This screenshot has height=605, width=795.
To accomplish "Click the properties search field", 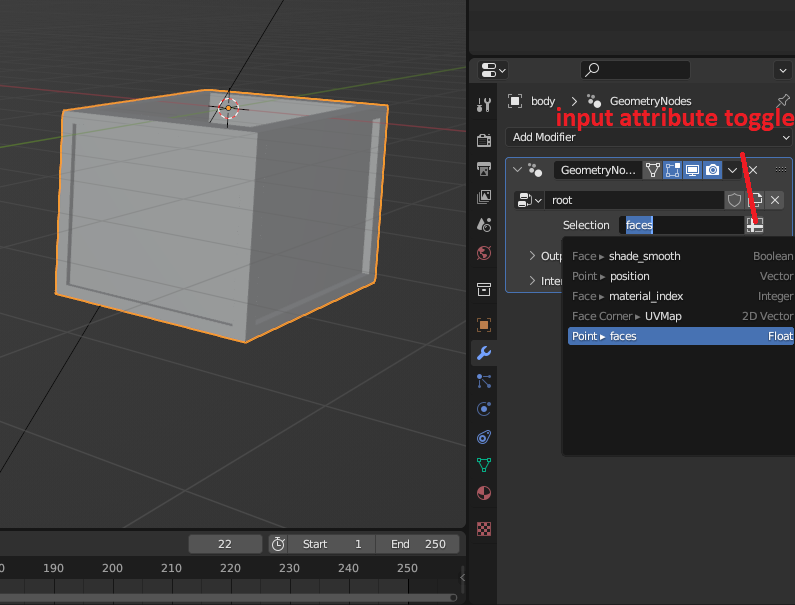I will [x=636, y=70].
